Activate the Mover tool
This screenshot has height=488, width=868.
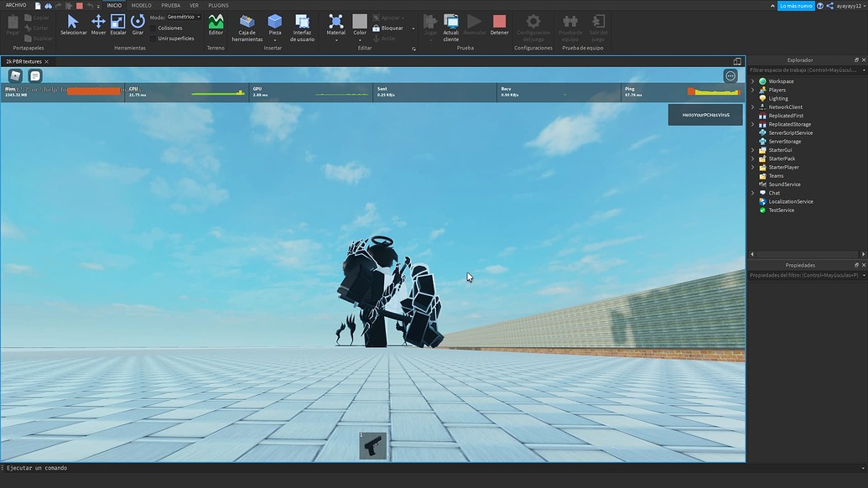click(x=98, y=25)
